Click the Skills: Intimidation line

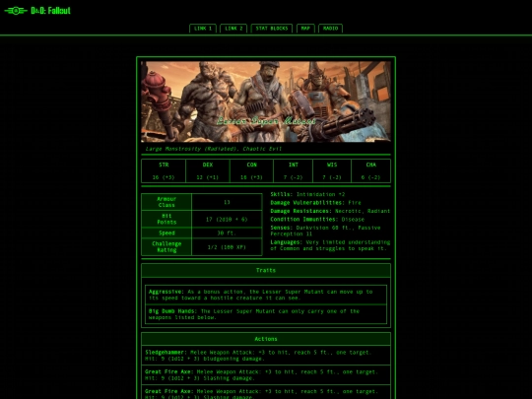pos(307,194)
